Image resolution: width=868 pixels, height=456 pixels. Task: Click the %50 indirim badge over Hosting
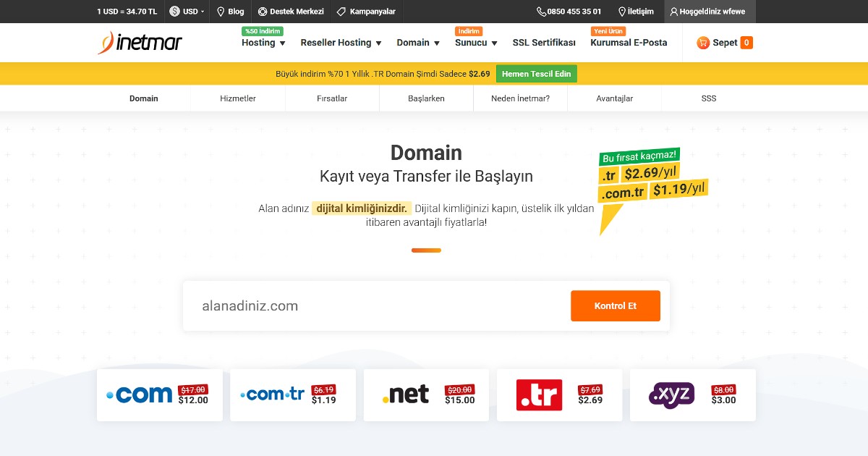pos(263,31)
